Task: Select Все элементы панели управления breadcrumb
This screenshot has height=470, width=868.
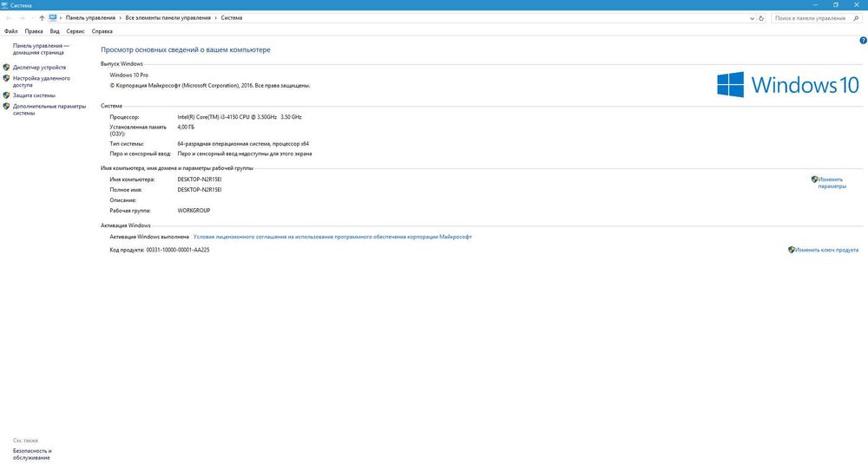Action: tap(168, 17)
